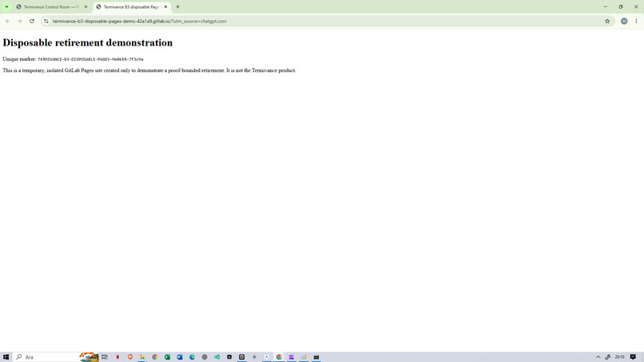The image size is (644, 362).
Task: Click the 'Unique marker:' label
Action: (19, 59)
